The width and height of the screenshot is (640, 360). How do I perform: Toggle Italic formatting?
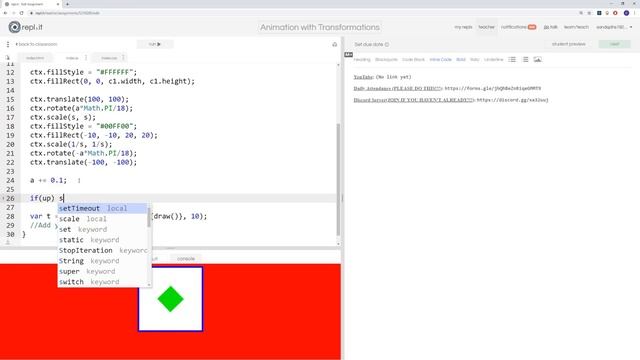click(x=474, y=60)
